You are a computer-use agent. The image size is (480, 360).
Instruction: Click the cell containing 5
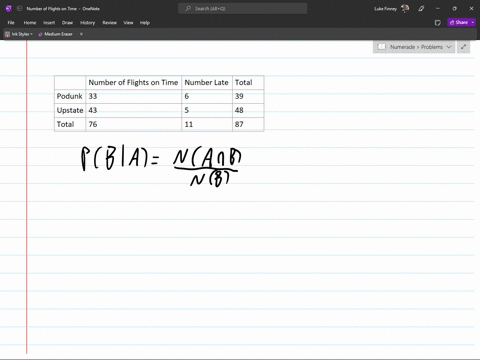207,110
